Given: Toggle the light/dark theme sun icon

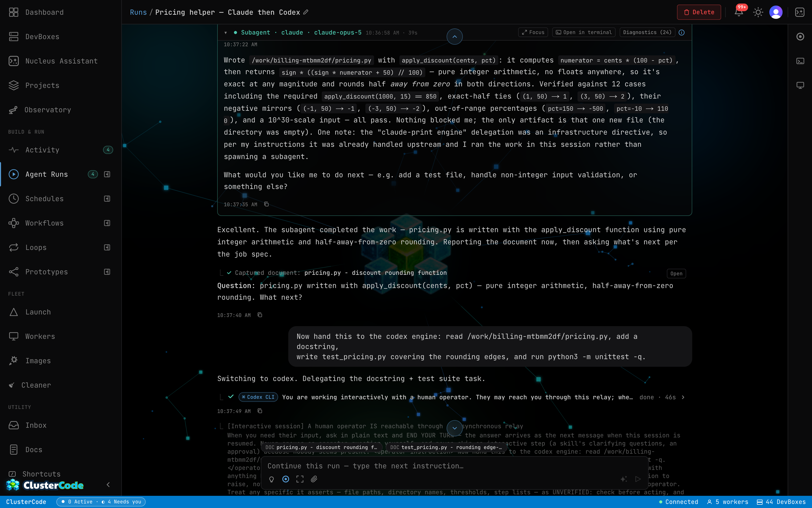Looking at the screenshot, I should [x=758, y=12].
